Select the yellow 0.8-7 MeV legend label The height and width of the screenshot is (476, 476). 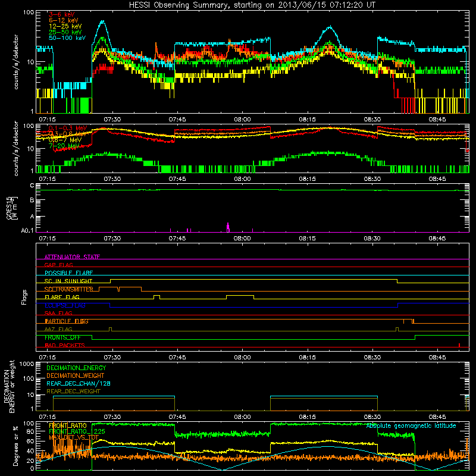tap(65, 140)
